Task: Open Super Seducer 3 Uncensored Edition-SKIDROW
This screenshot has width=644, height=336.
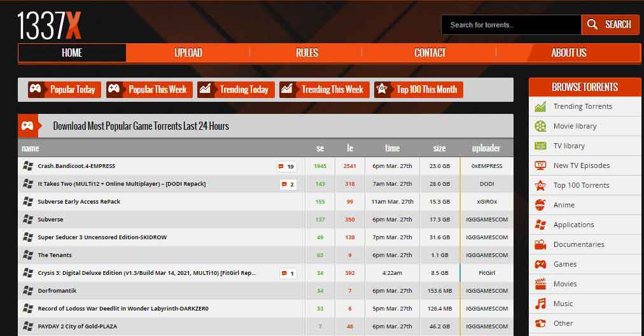Action: [x=102, y=237]
